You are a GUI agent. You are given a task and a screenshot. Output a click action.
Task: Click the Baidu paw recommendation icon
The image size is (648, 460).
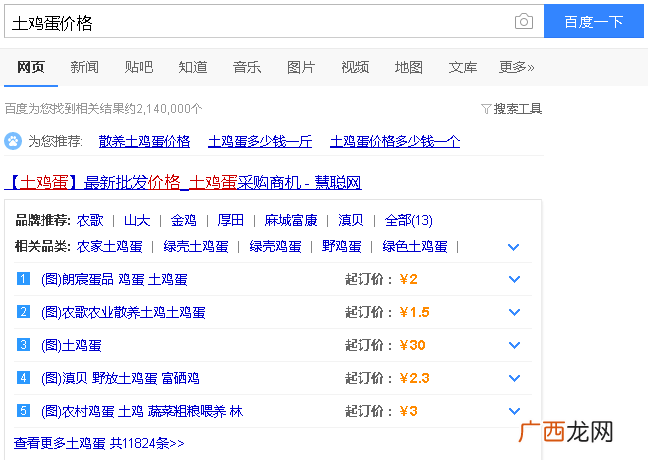(x=13, y=141)
